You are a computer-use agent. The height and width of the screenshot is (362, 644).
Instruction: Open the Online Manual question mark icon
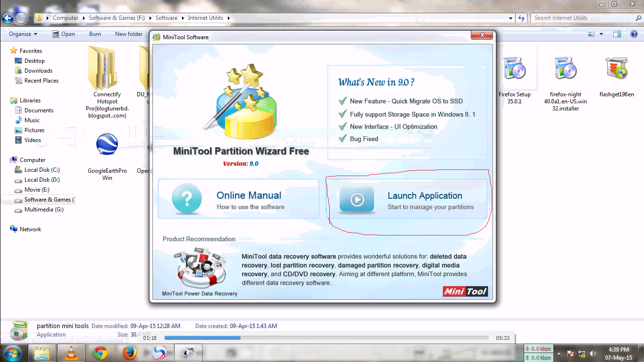tap(187, 199)
